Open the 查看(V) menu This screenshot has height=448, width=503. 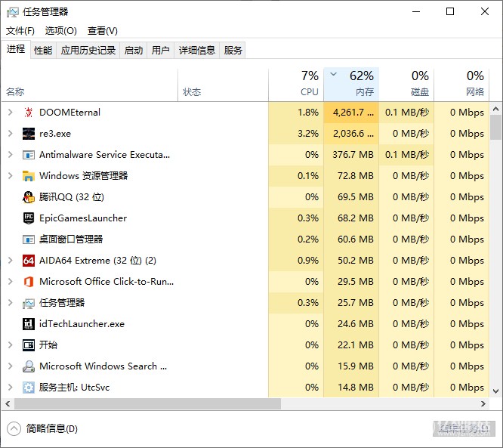[x=103, y=31]
